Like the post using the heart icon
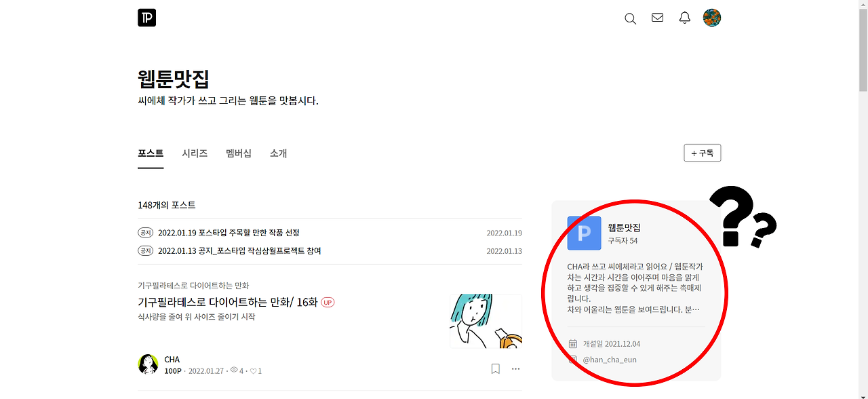Viewport: 868px width, 399px height. click(x=252, y=370)
